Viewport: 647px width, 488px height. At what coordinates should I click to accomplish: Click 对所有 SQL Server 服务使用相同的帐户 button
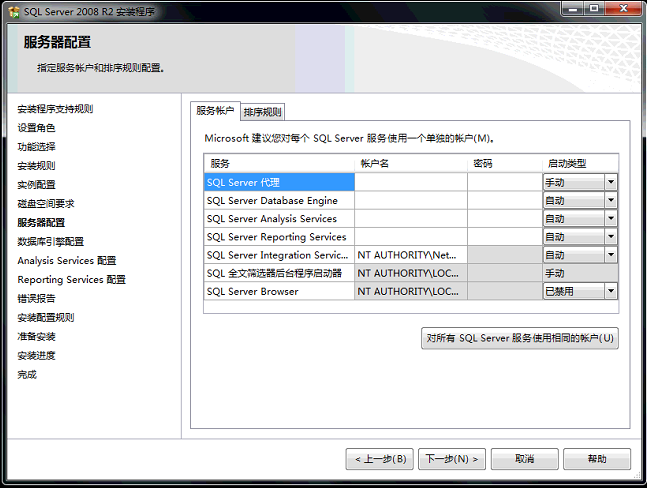[x=520, y=338]
